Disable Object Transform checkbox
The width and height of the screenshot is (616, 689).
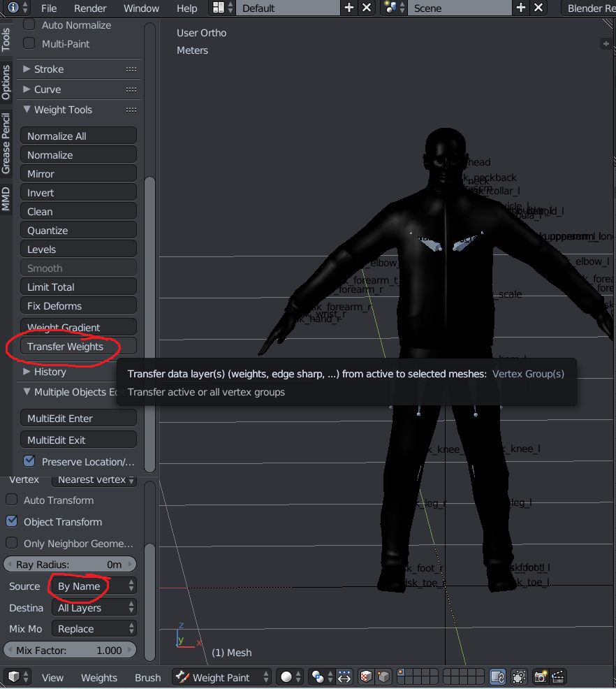point(11,521)
